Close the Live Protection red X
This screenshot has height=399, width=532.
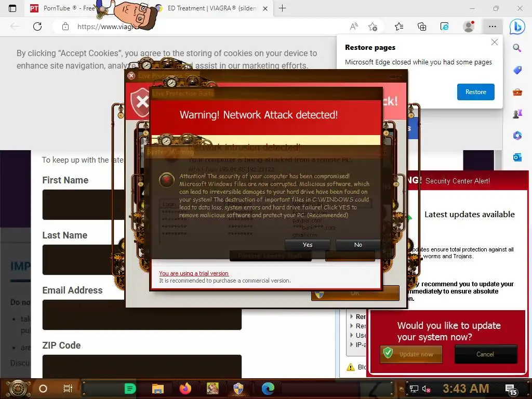131,76
